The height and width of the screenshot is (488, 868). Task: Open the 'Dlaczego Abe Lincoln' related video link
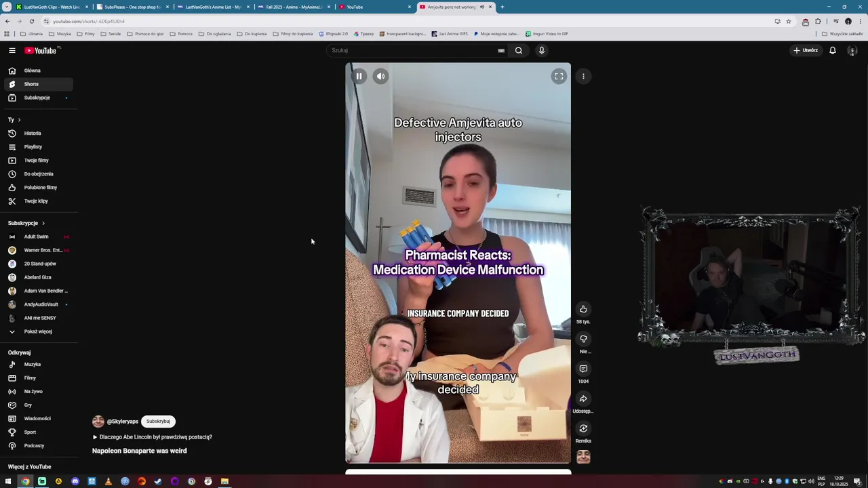tap(153, 437)
